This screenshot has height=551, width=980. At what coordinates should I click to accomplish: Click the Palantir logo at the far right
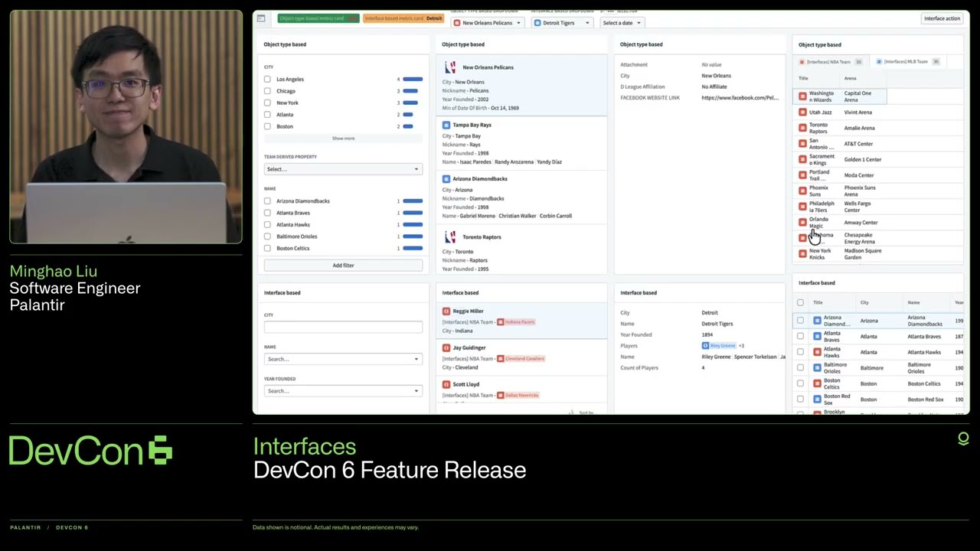coord(963,439)
